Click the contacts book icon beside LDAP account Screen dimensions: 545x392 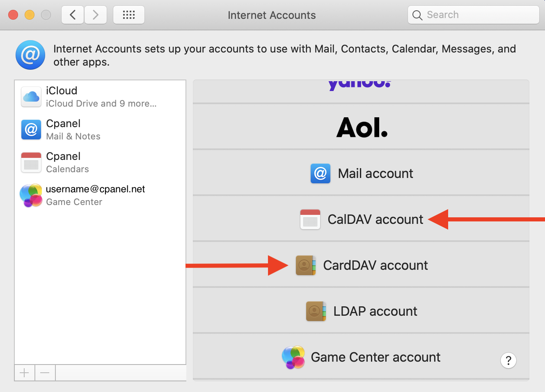click(316, 311)
